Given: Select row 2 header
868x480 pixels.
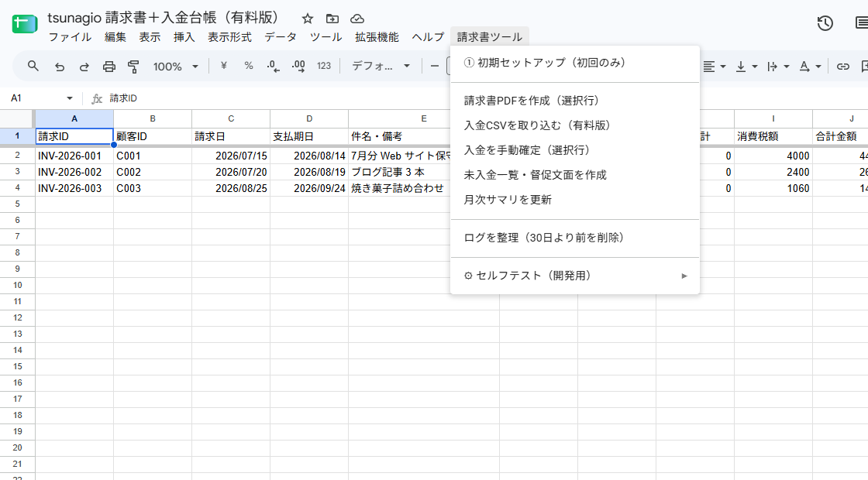Looking at the screenshot, I should [17, 156].
